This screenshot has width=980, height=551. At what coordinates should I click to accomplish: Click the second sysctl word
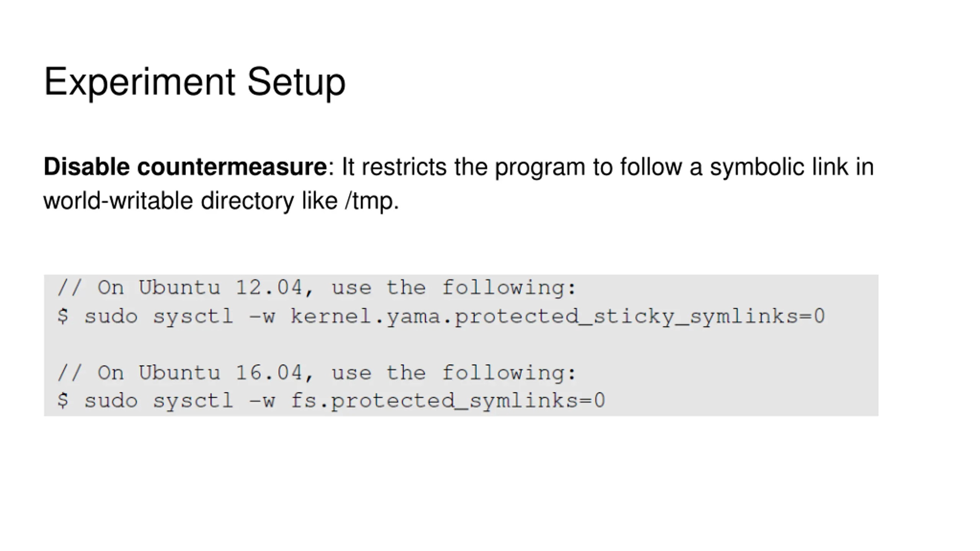point(193,401)
